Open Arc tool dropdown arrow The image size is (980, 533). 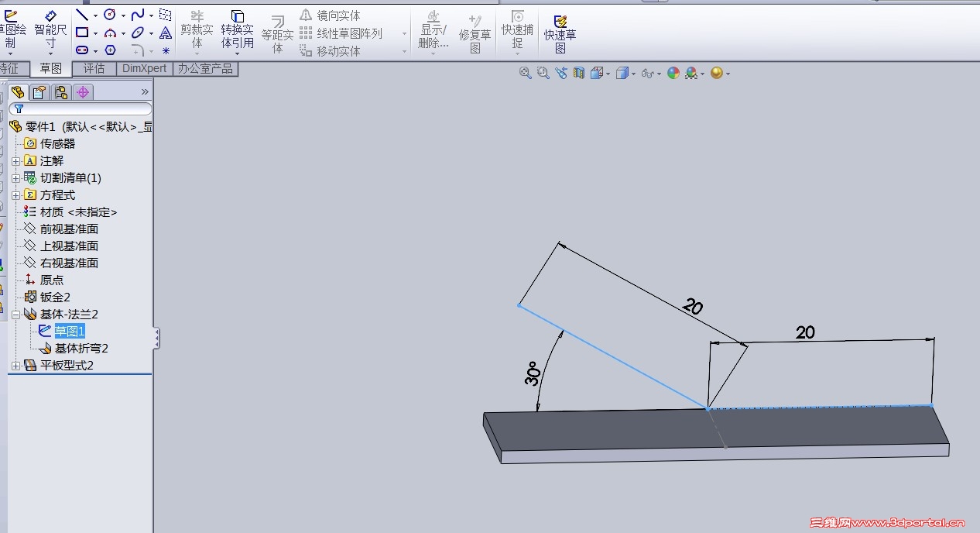click(124, 33)
